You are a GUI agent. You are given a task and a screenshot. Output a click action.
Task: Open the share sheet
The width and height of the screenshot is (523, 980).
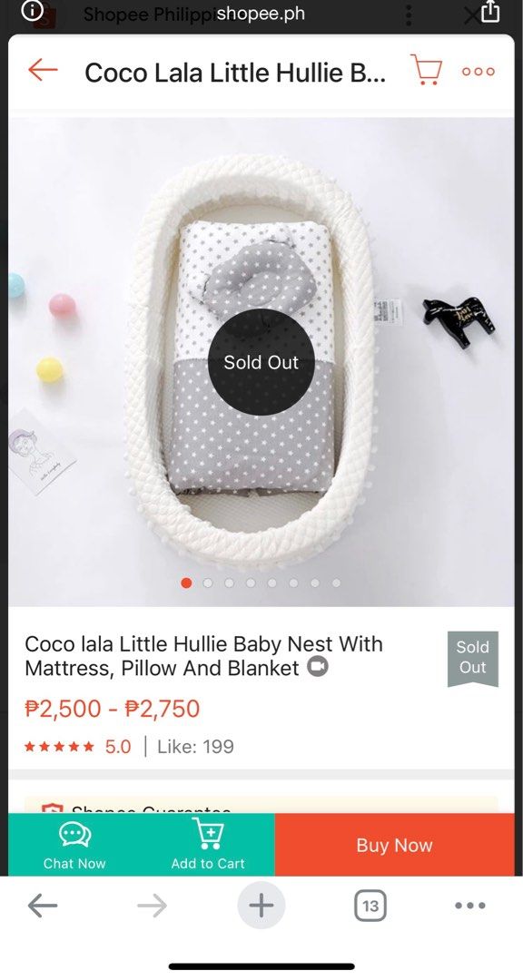(492, 15)
